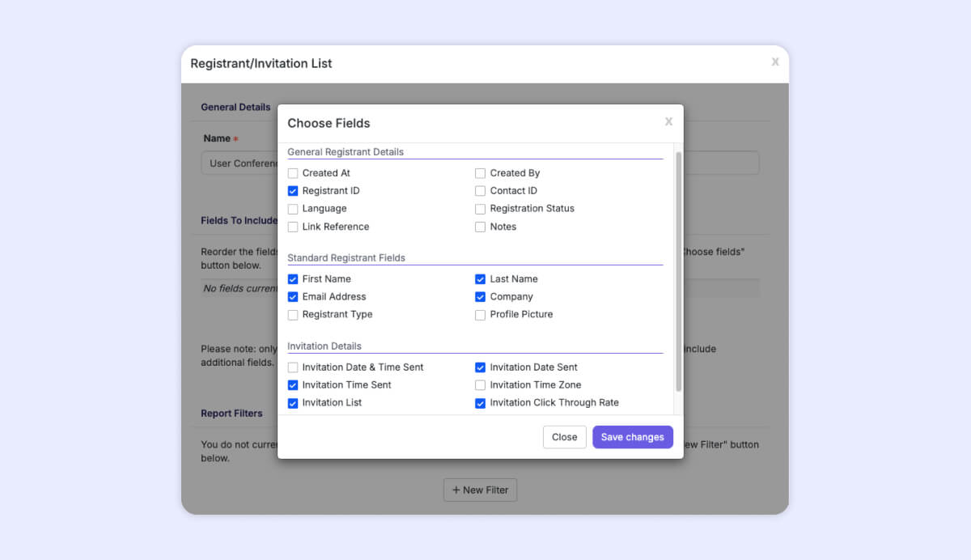Uncheck the Last Name checkbox
Viewport: 971px width, 560px height.
(x=481, y=279)
